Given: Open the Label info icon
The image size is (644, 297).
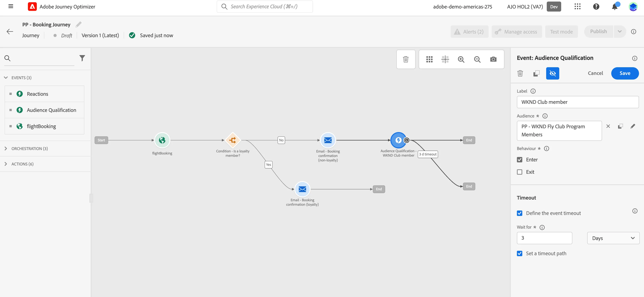Looking at the screenshot, I should [x=533, y=91].
